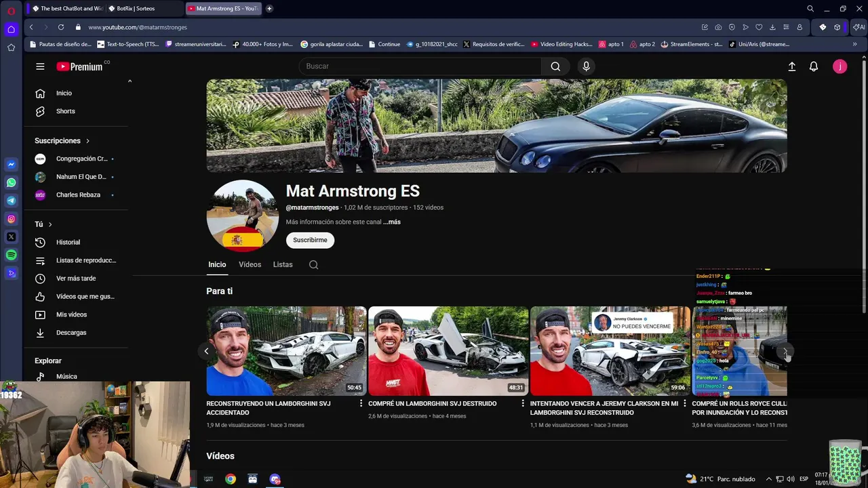Open Instagram in Opera sidebar
Screen dimensions: 868x488
[x=11, y=219]
